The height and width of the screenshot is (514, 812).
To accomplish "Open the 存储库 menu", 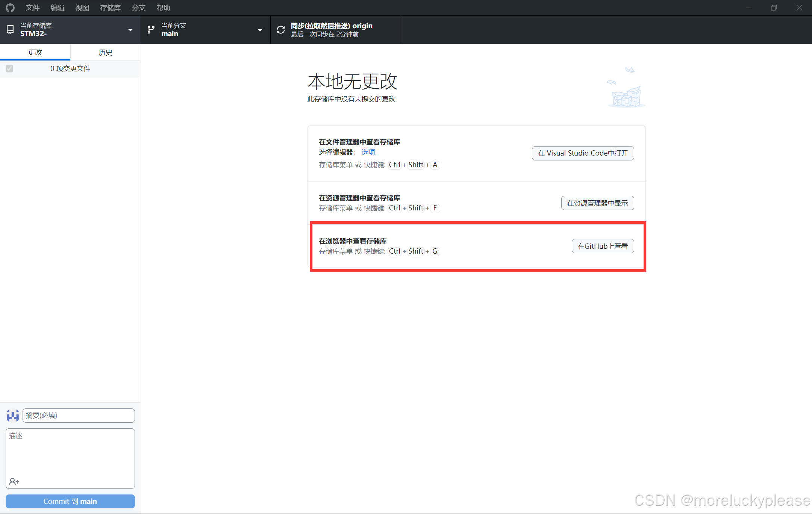I will tap(110, 8).
